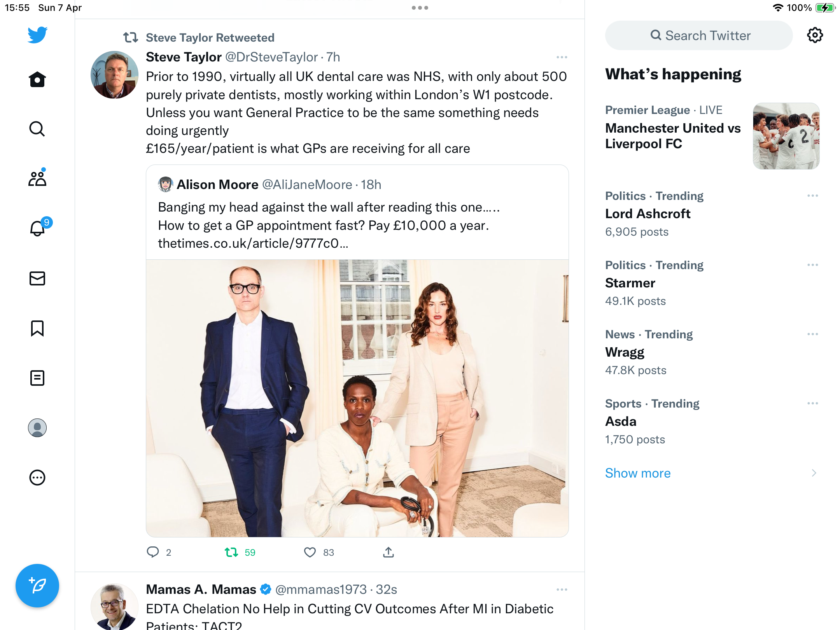Click into the Search Twitter field

[699, 35]
